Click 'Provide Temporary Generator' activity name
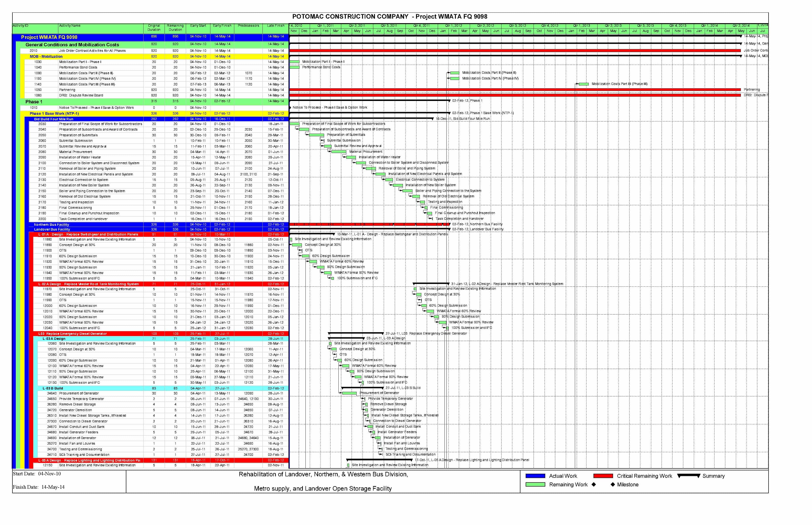 tap(81, 399)
